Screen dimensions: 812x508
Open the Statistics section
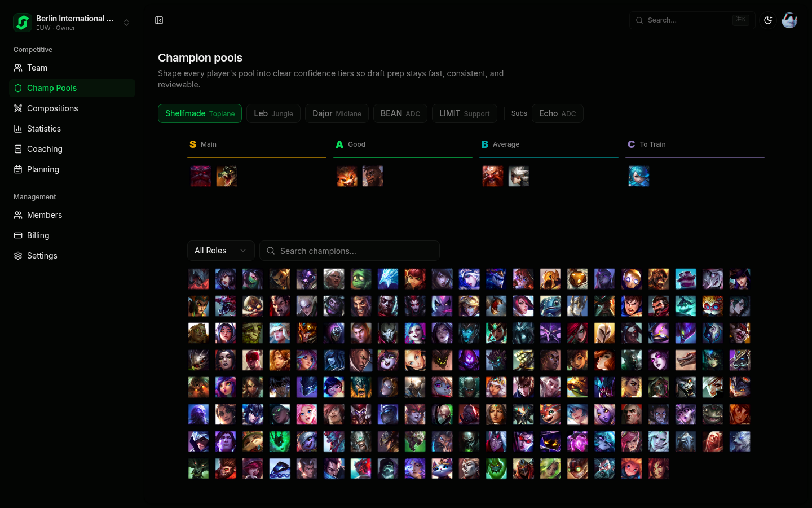[72, 129]
